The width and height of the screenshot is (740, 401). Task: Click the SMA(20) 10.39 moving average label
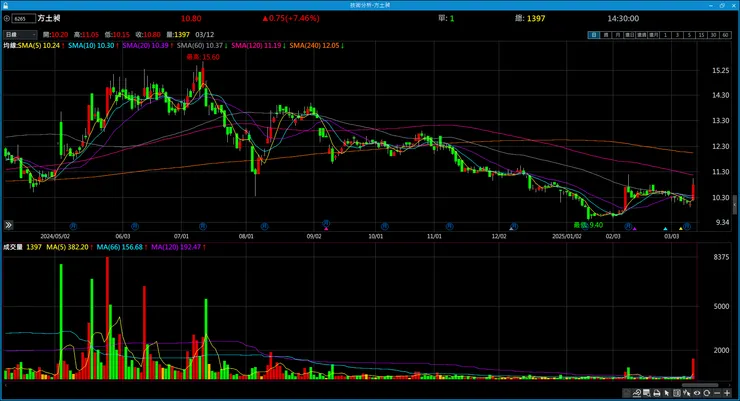(145, 46)
